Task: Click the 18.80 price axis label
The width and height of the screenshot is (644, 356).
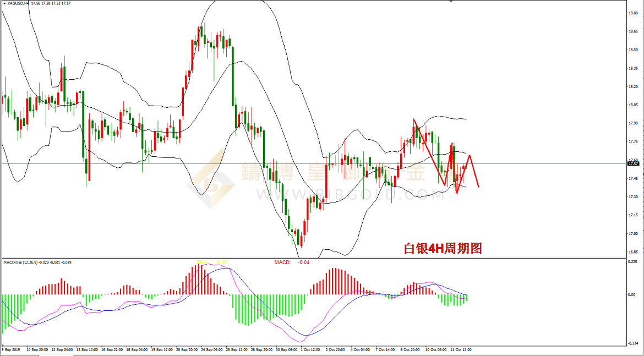Action: 633,13
